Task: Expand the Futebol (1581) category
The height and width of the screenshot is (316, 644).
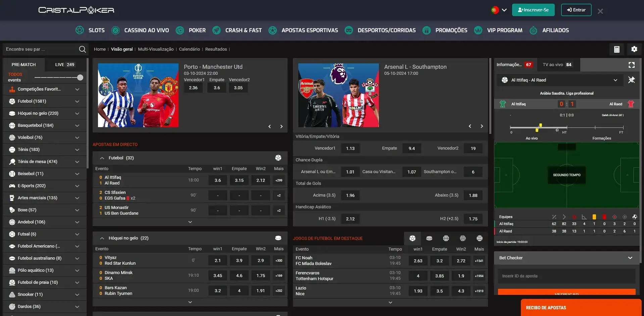Action: 77,101
